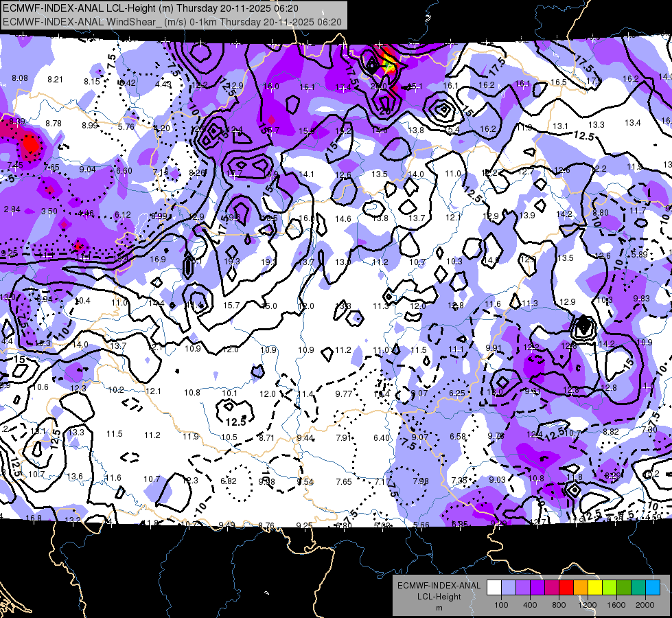The height and width of the screenshot is (618, 672).
Task: Click the contour label '20' under the top hotspot
Action: [384, 111]
